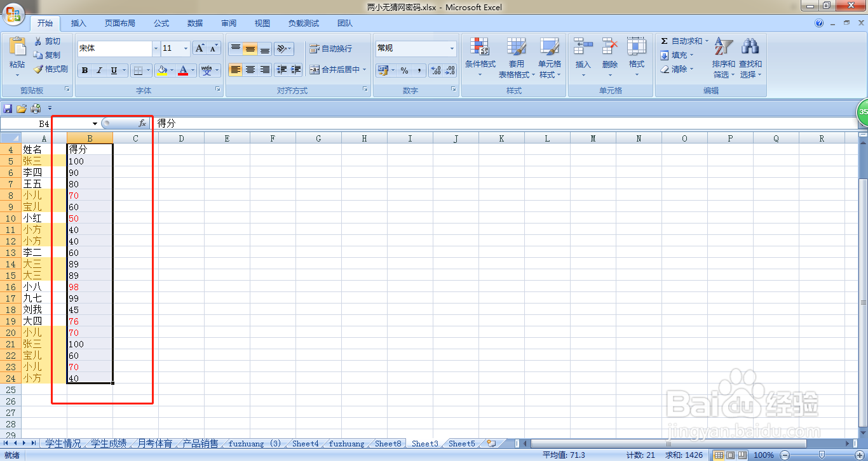The image size is (868, 461).
Task: Toggle top vertical alignment
Action: (x=235, y=48)
